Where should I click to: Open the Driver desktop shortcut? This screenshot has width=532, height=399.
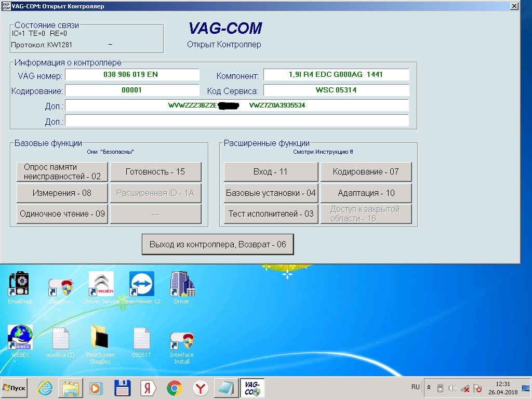pyautogui.click(x=182, y=287)
